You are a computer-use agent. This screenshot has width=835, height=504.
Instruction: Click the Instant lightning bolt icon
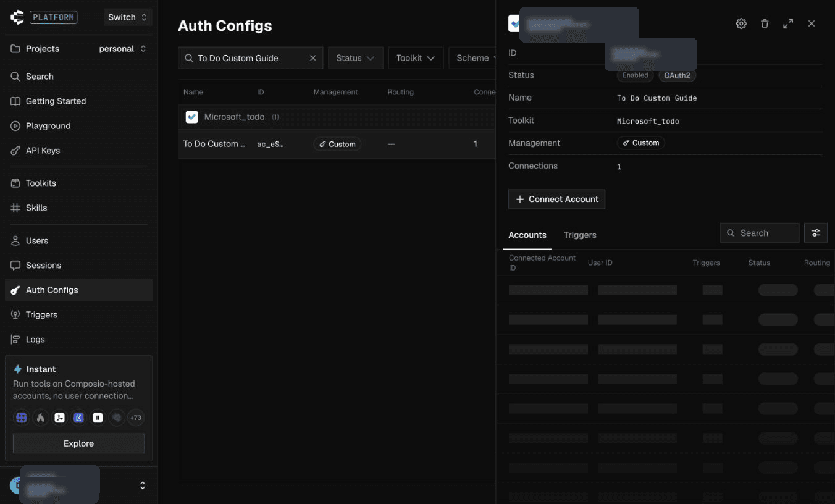click(18, 369)
